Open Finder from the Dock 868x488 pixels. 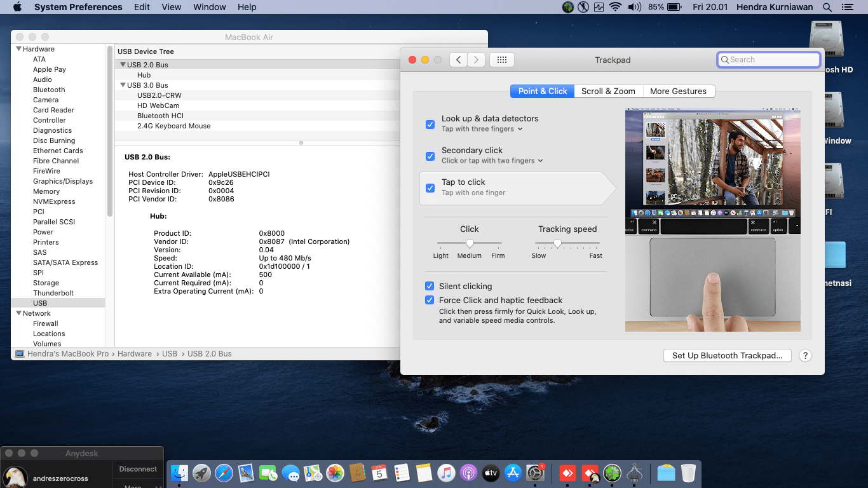click(x=180, y=473)
